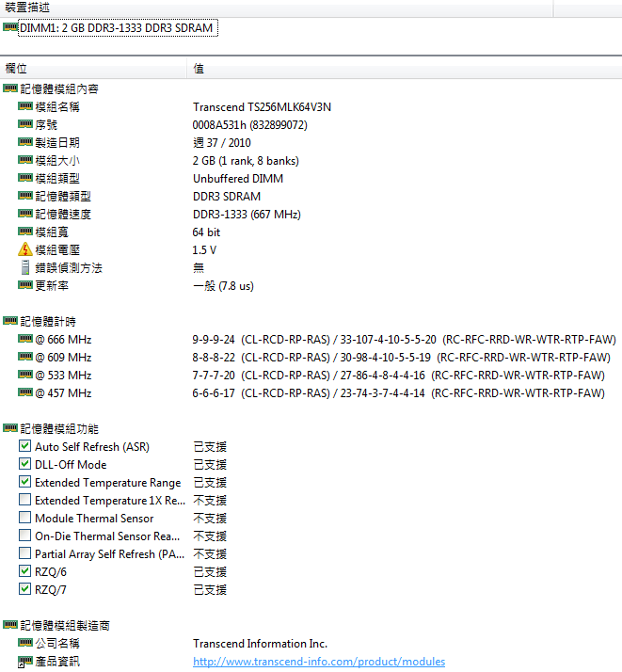Click the 值 column header

click(x=404, y=68)
